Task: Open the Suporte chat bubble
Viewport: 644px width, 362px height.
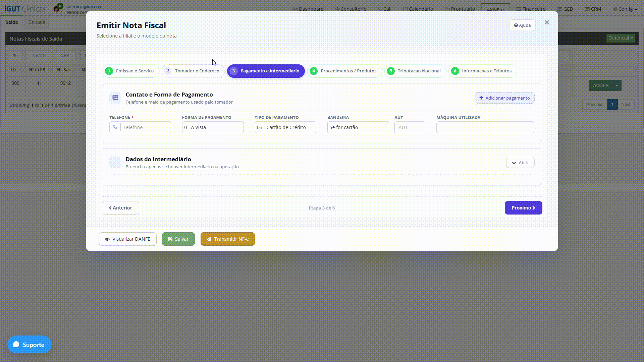Action: [30, 344]
